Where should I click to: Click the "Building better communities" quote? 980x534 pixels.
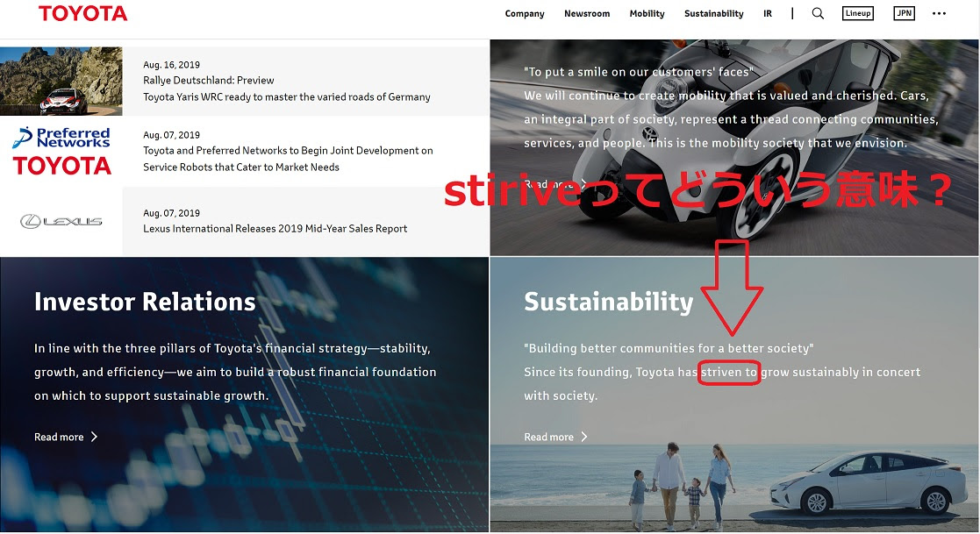pyautogui.click(x=669, y=348)
